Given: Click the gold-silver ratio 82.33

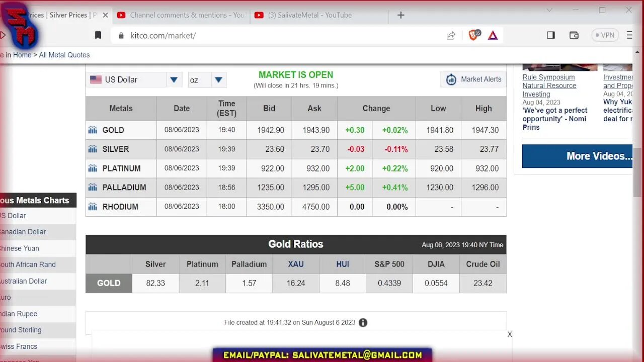Looking at the screenshot, I should pyautogui.click(x=155, y=283).
